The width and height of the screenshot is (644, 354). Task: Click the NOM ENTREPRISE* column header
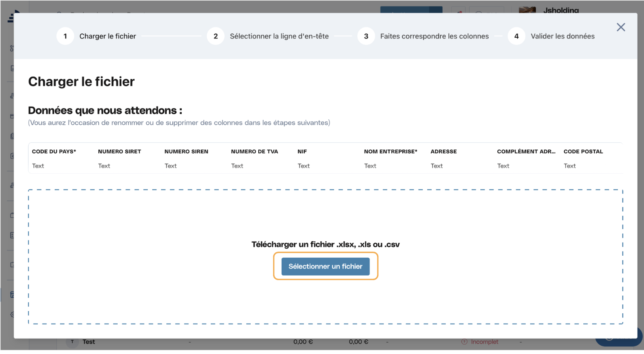tap(391, 151)
